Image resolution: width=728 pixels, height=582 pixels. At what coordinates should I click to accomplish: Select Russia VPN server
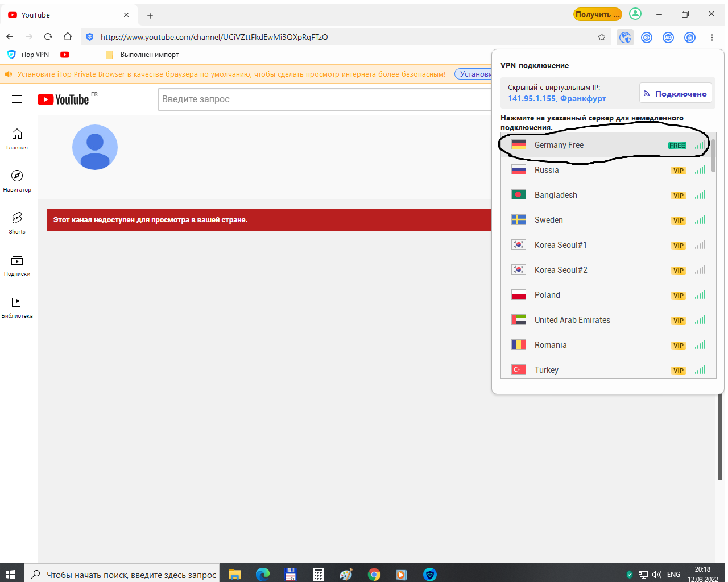point(606,170)
